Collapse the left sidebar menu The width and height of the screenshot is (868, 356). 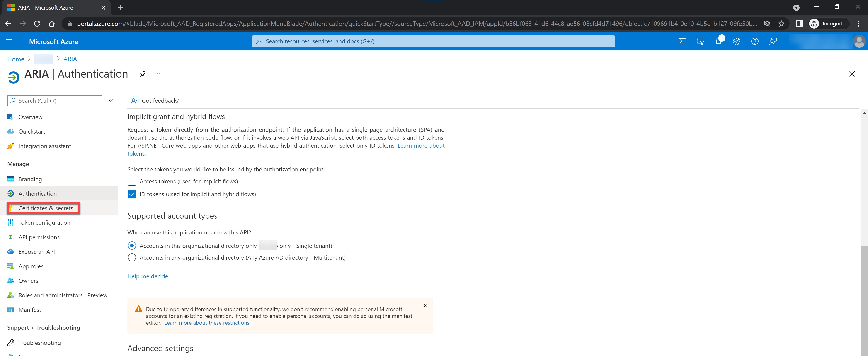111,100
